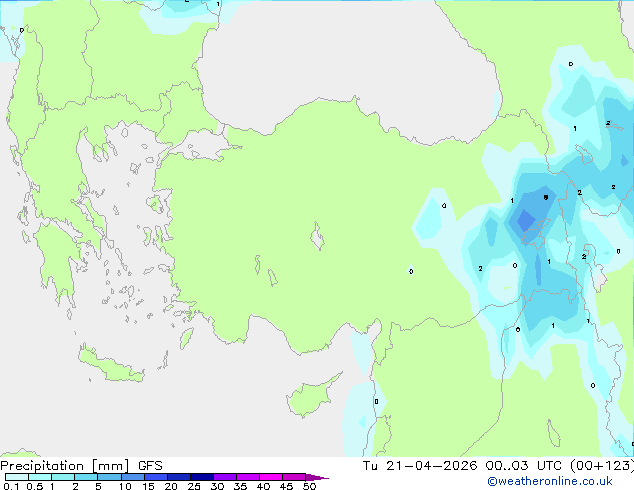The width and height of the screenshot is (634, 490).
Task: Click the 1–2 mm legend color swatch
Action: (63, 477)
